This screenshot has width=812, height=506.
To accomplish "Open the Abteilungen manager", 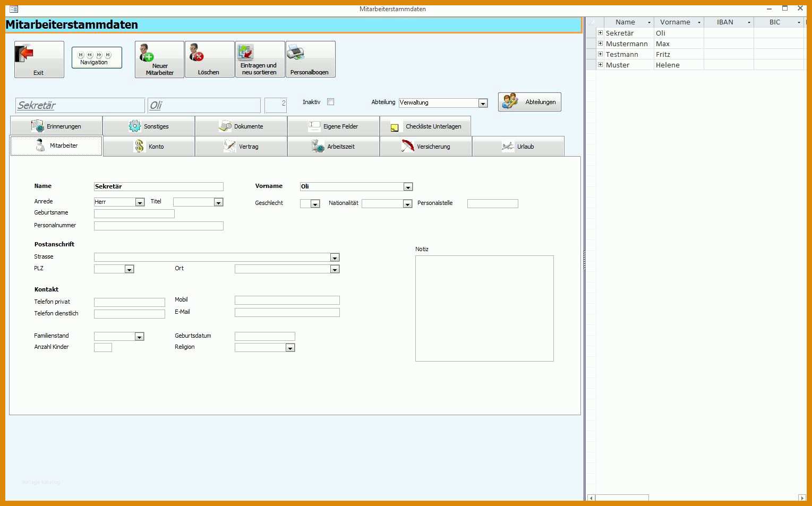I will [x=529, y=102].
